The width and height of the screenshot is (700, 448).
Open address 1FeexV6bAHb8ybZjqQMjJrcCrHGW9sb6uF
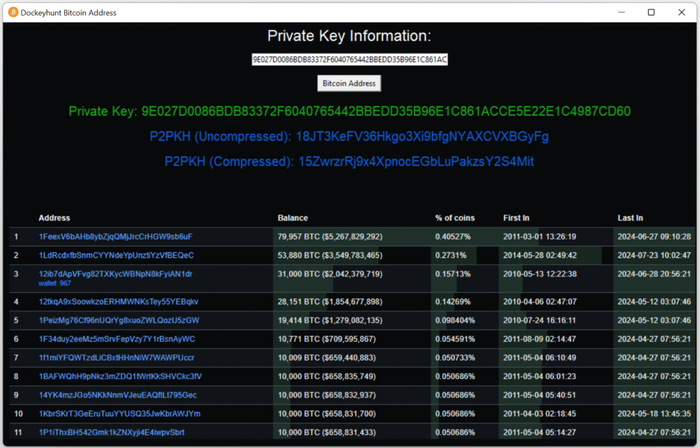(x=115, y=237)
